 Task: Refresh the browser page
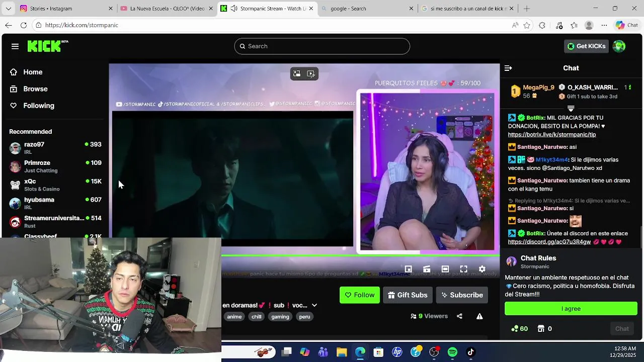coord(24,25)
